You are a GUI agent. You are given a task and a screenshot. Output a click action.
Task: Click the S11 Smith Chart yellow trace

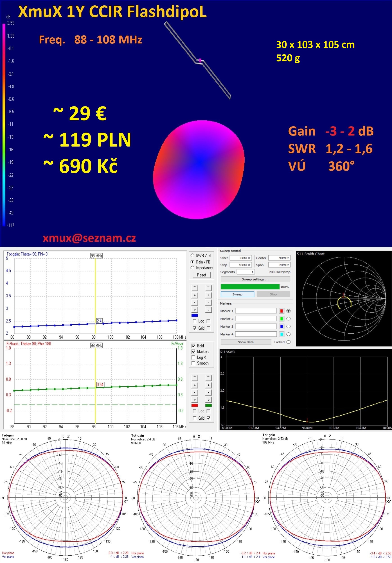(x=344, y=302)
